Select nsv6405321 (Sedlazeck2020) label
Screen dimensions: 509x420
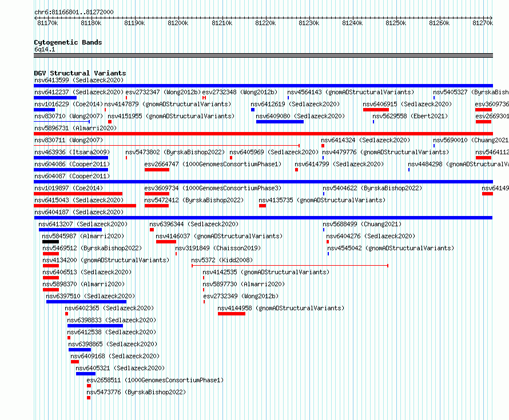[120, 368]
